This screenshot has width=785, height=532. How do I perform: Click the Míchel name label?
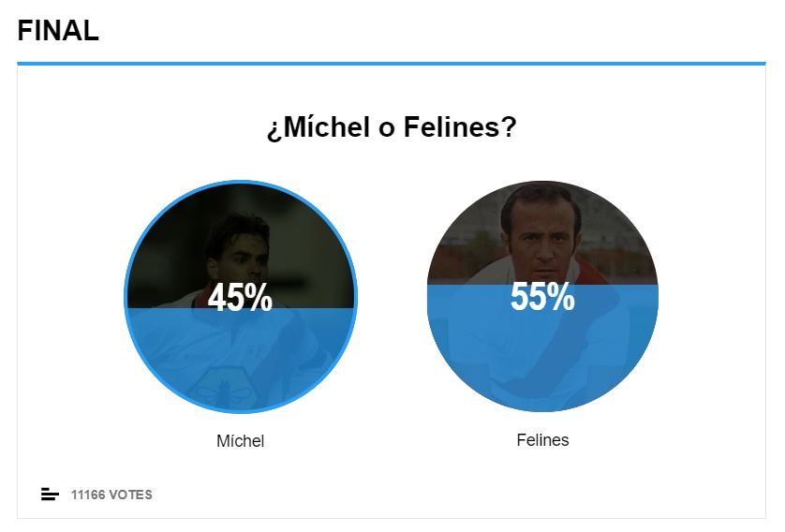pyautogui.click(x=241, y=441)
